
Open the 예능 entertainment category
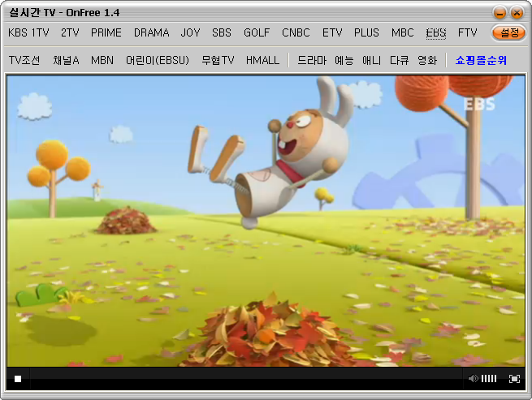(x=344, y=60)
